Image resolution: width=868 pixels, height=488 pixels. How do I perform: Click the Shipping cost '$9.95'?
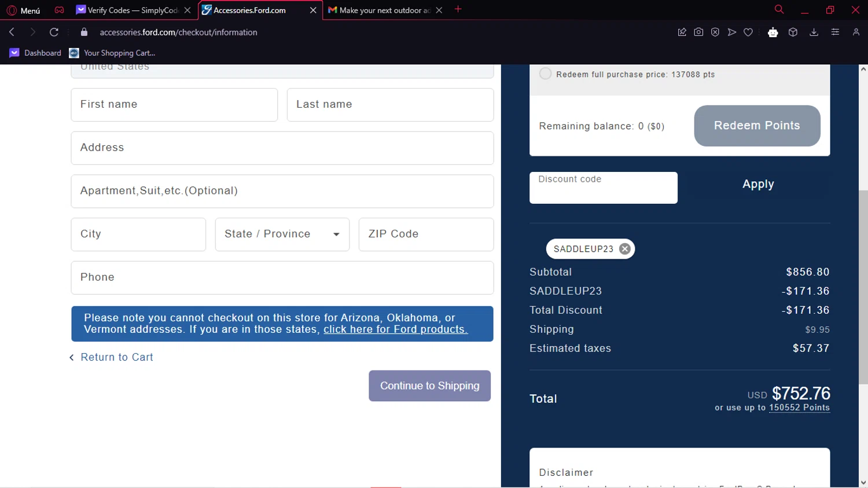click(817, 330)
